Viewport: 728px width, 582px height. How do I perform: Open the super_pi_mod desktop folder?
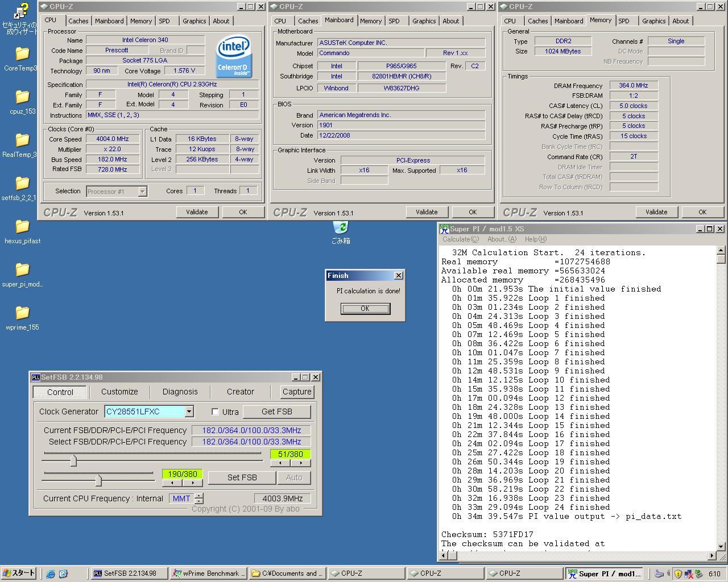[22, 270]
